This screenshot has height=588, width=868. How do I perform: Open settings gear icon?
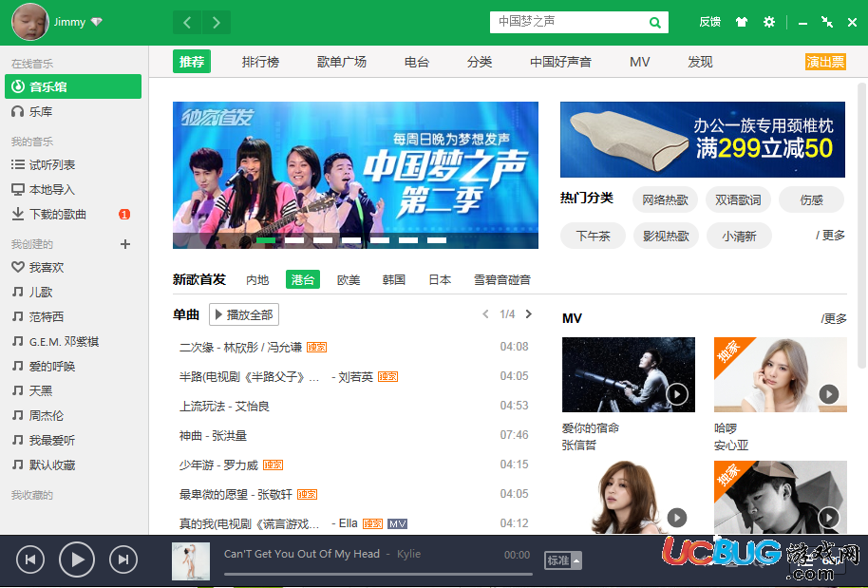pyautogui.click(x=769, y=22)
